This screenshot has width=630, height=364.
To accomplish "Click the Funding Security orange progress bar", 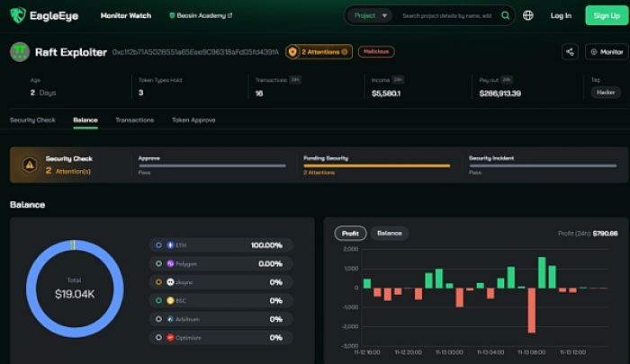I will coord(377,165).
